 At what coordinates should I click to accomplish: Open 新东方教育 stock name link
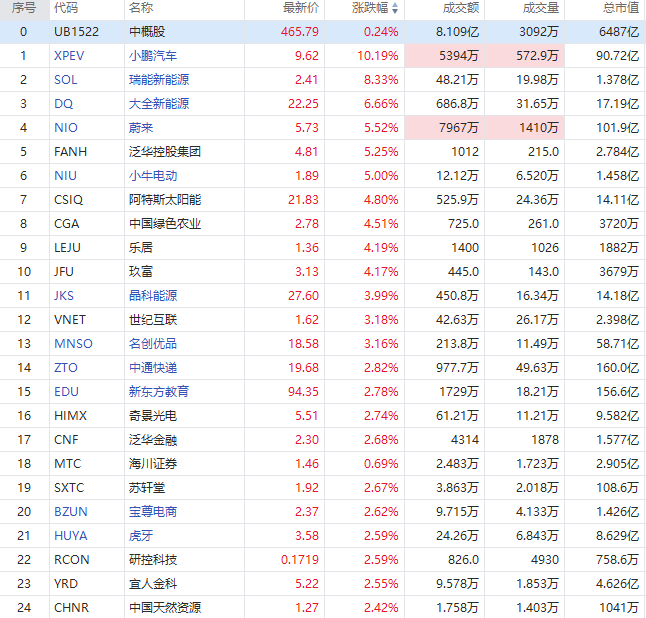159,391
